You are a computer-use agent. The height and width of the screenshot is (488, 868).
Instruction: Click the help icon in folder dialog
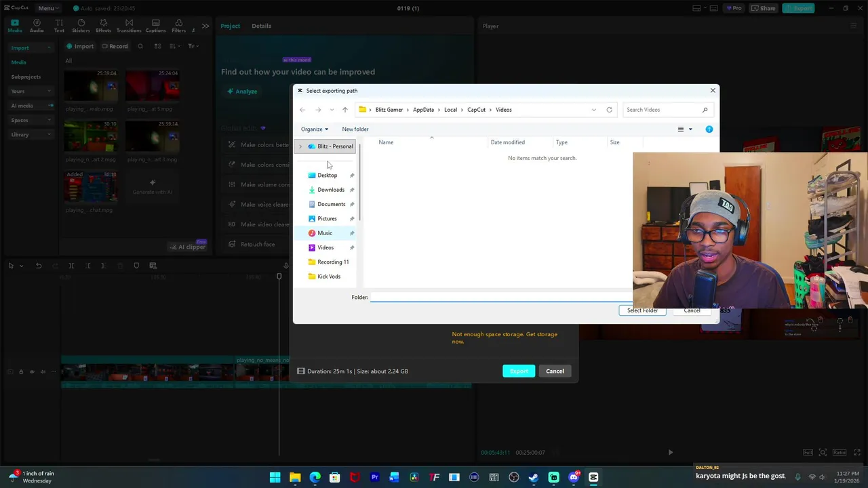click(709, 129)
